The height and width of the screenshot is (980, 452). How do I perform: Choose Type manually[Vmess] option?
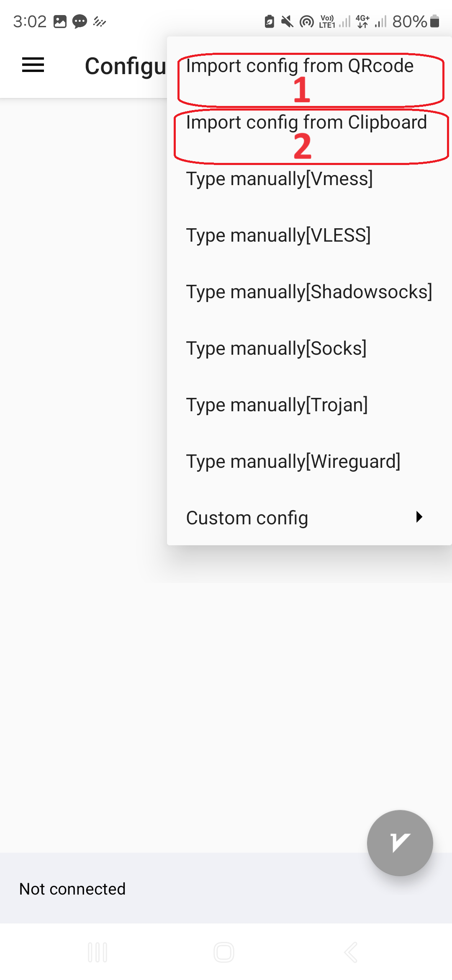point(279,179)
